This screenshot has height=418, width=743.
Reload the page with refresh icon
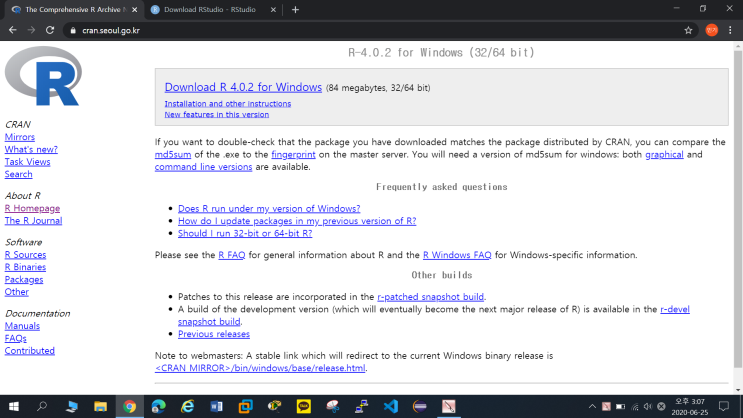coord(50,30)
